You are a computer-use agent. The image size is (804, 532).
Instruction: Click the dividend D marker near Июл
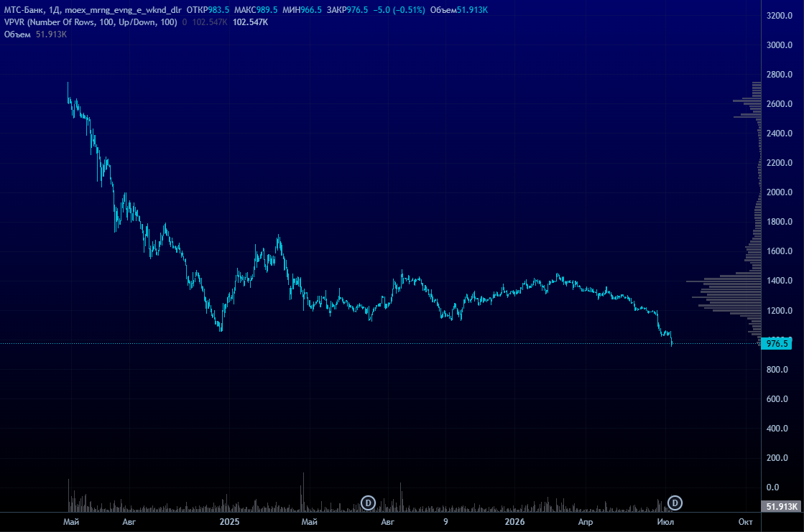675,503
